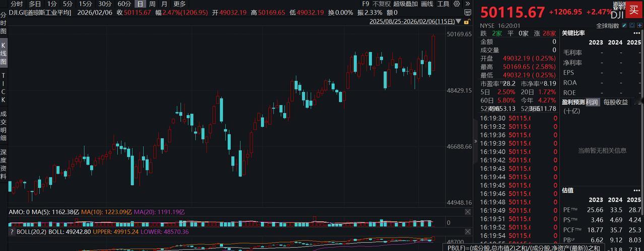Screen dimensions: 644x251
Task: Switch to K线图 in left sidebar
Action: [x=4, y=54]
